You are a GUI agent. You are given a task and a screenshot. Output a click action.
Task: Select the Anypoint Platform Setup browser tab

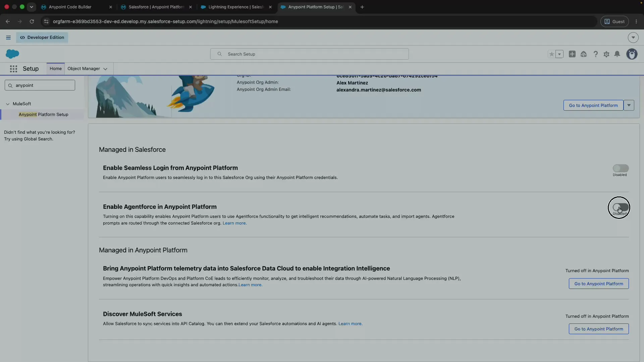(315, 7)
